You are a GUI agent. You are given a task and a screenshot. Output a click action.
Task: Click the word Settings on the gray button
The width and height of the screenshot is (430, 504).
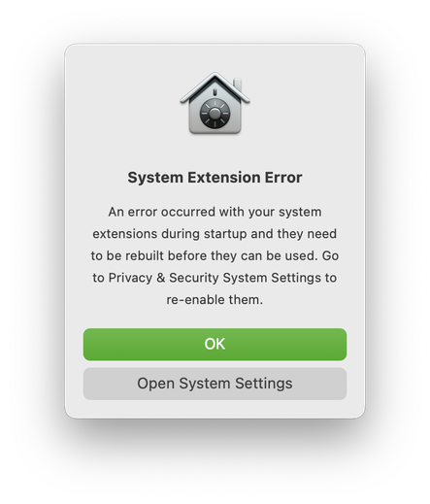coord(264,384)
